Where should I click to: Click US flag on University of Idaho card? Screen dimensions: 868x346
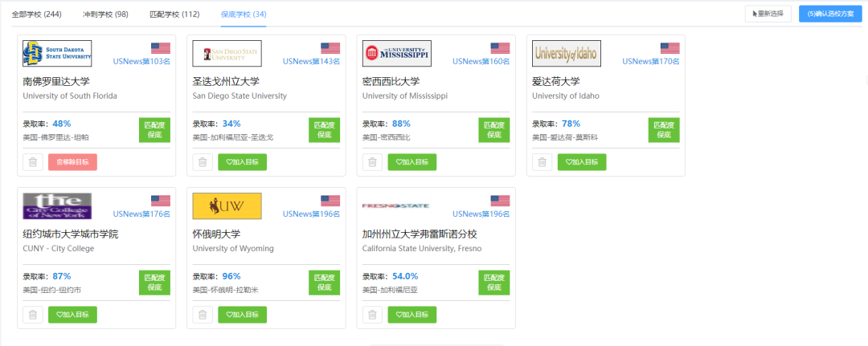[x=670, y=48]
